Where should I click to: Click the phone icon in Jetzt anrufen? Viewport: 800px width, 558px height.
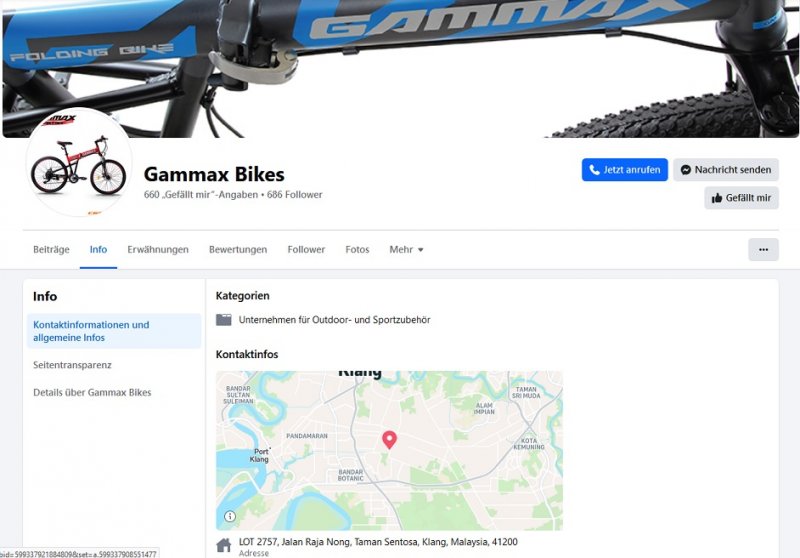594,170
